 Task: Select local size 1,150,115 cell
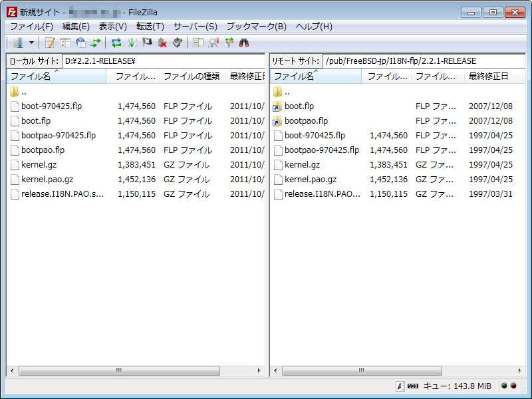136,194
